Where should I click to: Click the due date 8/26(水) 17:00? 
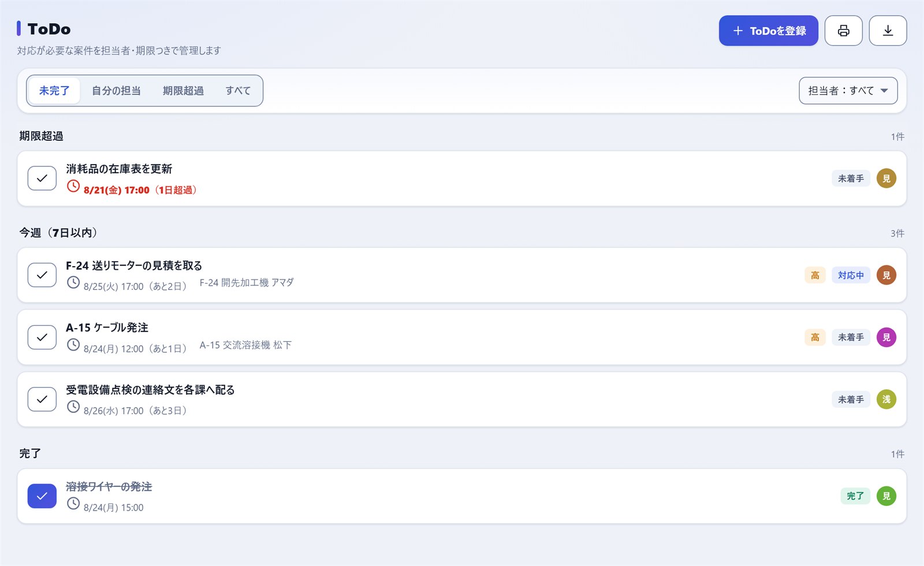click(114, 411)
